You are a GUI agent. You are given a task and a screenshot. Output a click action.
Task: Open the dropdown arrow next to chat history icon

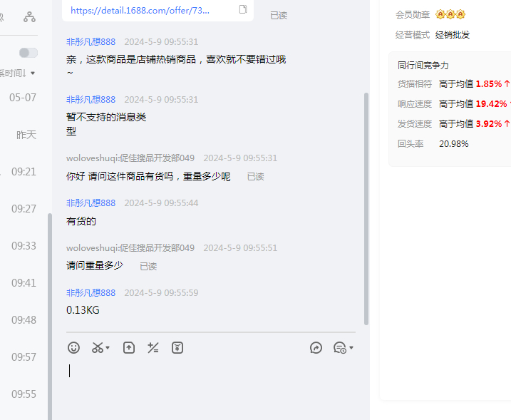351,349
